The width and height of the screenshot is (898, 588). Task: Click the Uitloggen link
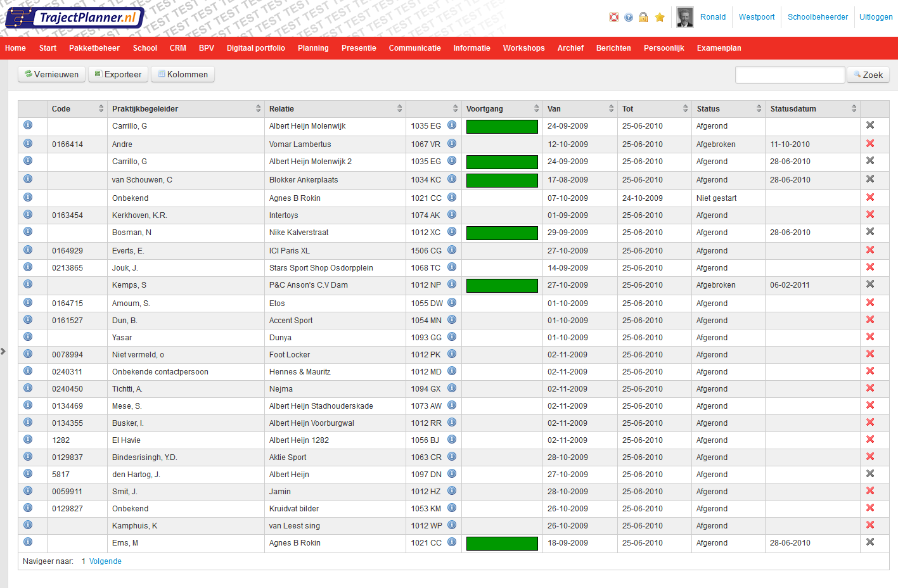click(x=876, y=17)
